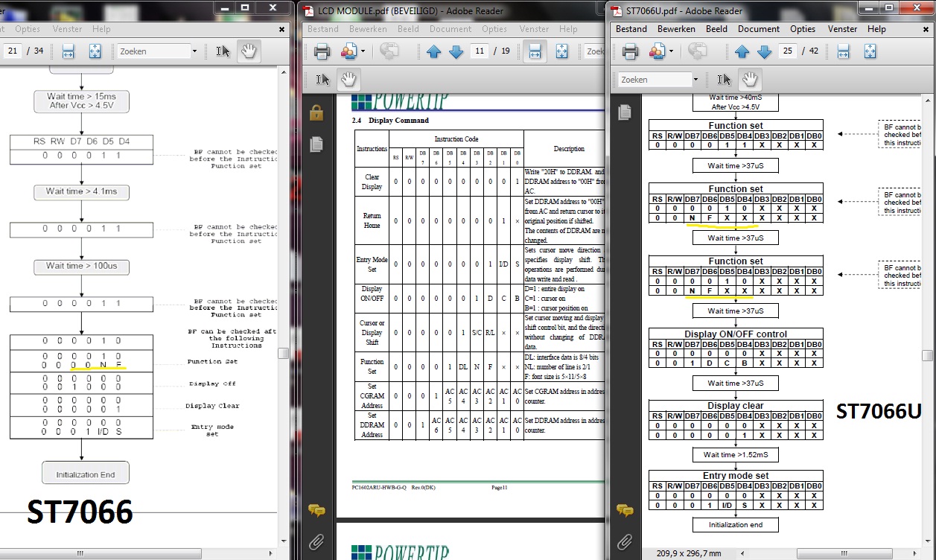Open the Bestand menu in ST7066U.pdf window
This screenshot has width=936, height=560.
[x=631, y=29]
